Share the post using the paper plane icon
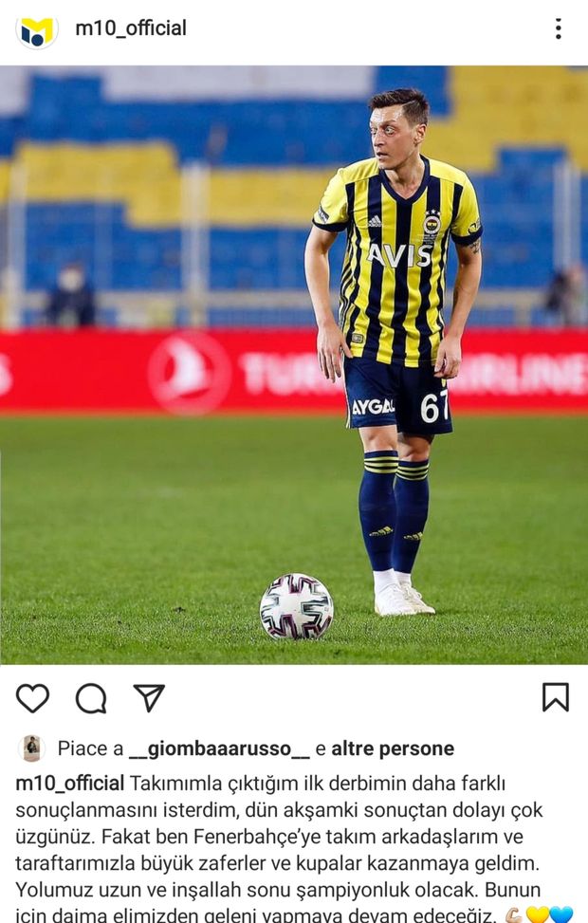Image resolution: width=588 pixels, height=923 pixels. [x=149, y=698]
